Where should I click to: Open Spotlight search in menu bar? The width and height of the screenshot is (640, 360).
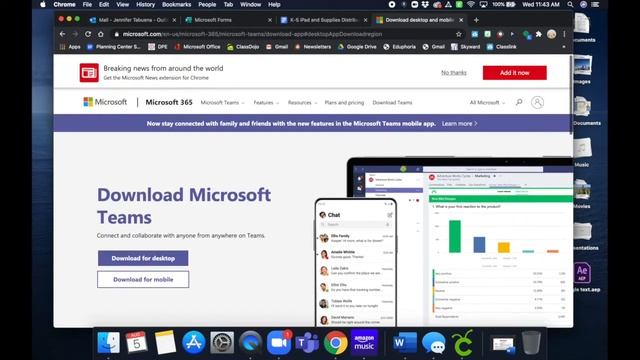pyautogui.click(x=570, y=4)
